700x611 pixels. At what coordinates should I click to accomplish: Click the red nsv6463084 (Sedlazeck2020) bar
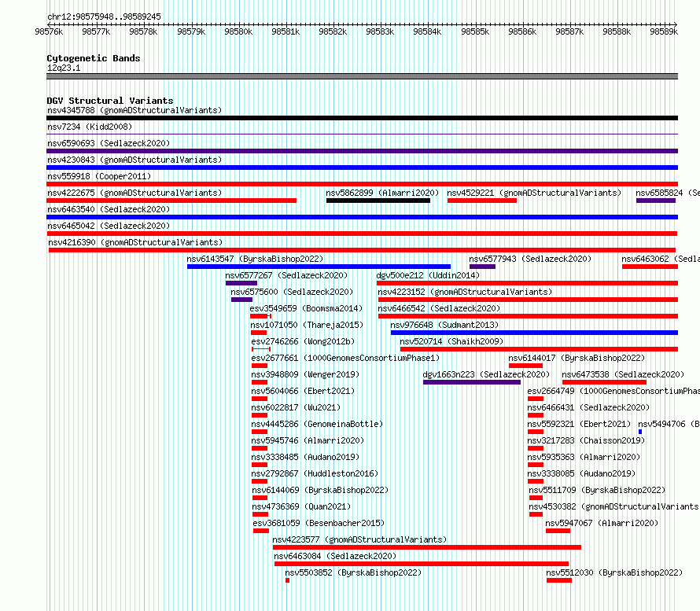422,564
